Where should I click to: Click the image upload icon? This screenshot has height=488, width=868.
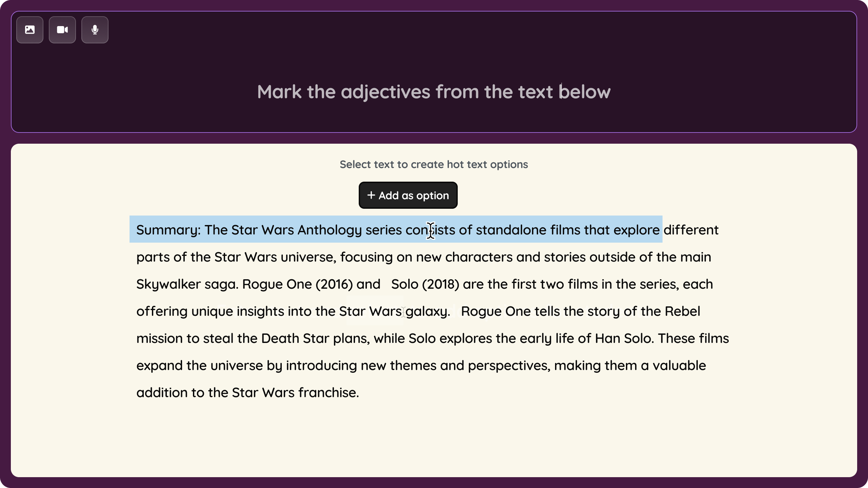point(29,29)
